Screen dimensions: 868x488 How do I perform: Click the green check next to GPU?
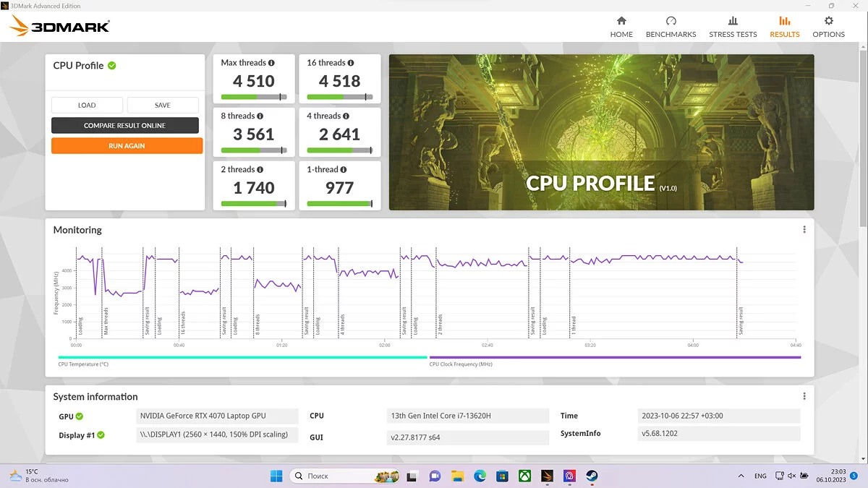pyautogui.click(x=80, y=416)
